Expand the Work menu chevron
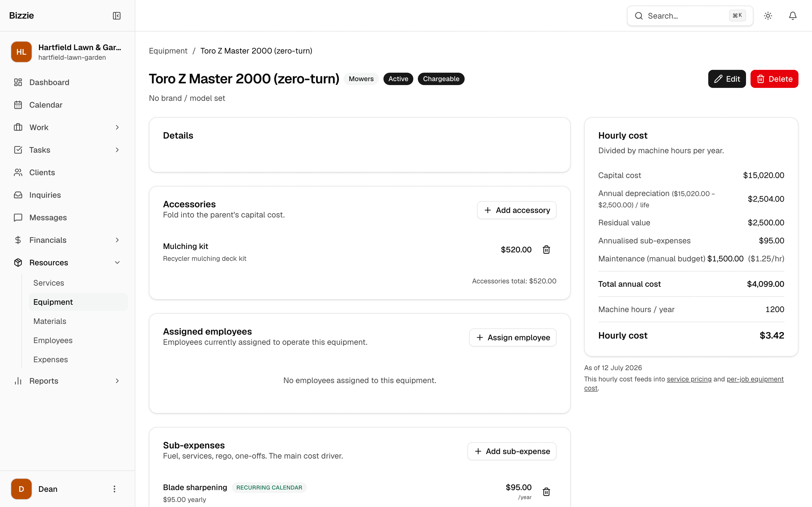812x507 pixels. 117,127
